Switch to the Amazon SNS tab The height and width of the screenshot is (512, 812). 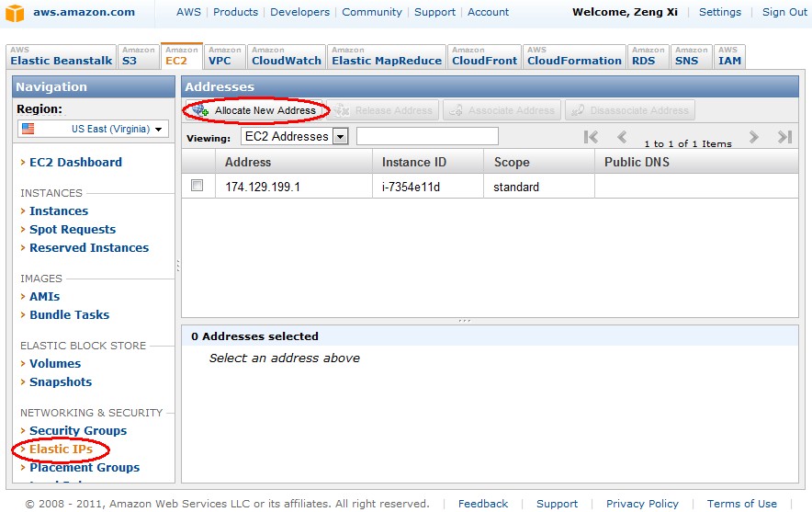pos(691,56)
